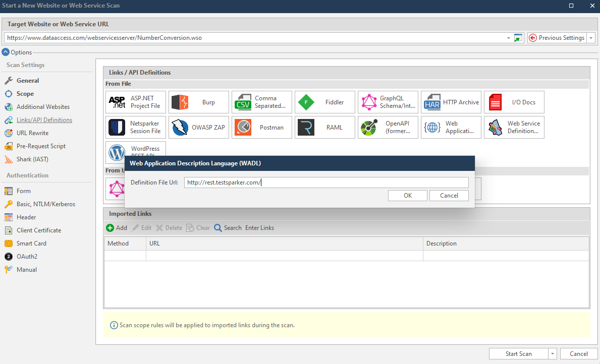Import an OWASP ZAP session
The width and height of the screenshot is (600, 364).
(198, 127)
